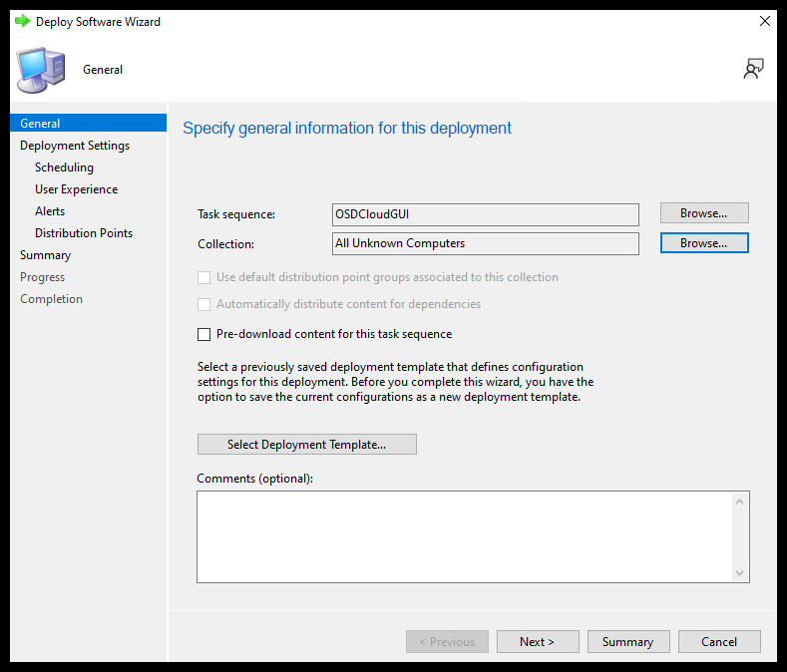Browse for a target collection
Screen dimensions: 787x672
point(703,242)
